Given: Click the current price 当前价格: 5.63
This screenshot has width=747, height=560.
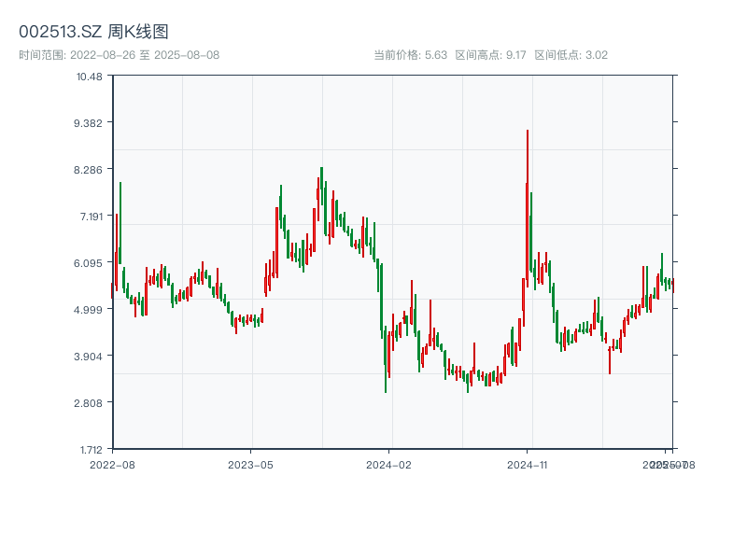Looking at the screenshot, I should pos(410,55).
